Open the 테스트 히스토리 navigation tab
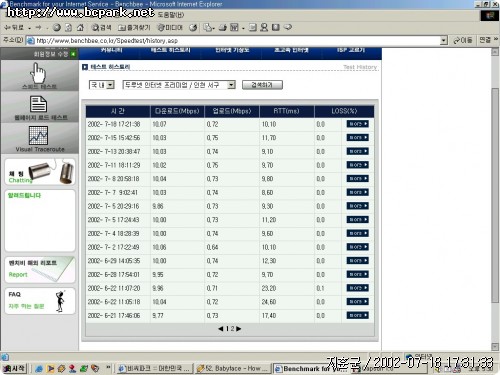This screenshot has height=375, width=500. [170, 50]
